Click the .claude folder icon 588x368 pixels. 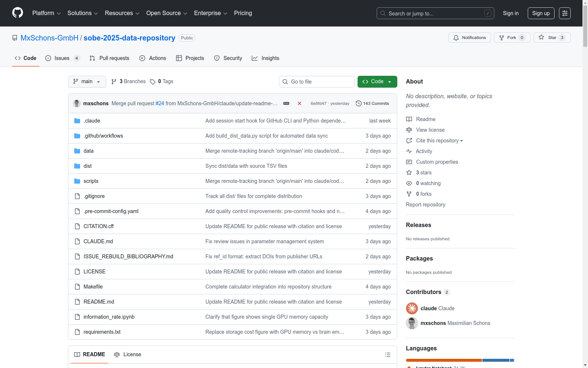coord(77,121)
